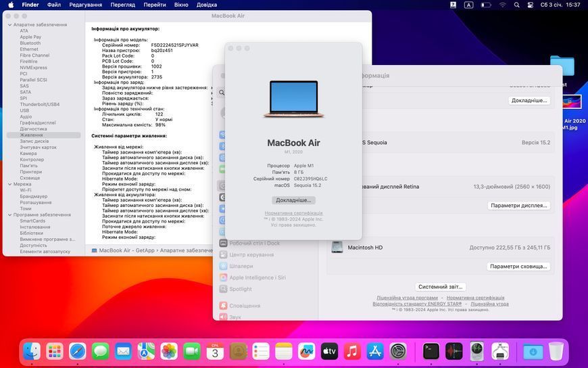The image size is (588, 368).
Task: Collapse the Програмне забезпечення tree section
Action: 9,215
